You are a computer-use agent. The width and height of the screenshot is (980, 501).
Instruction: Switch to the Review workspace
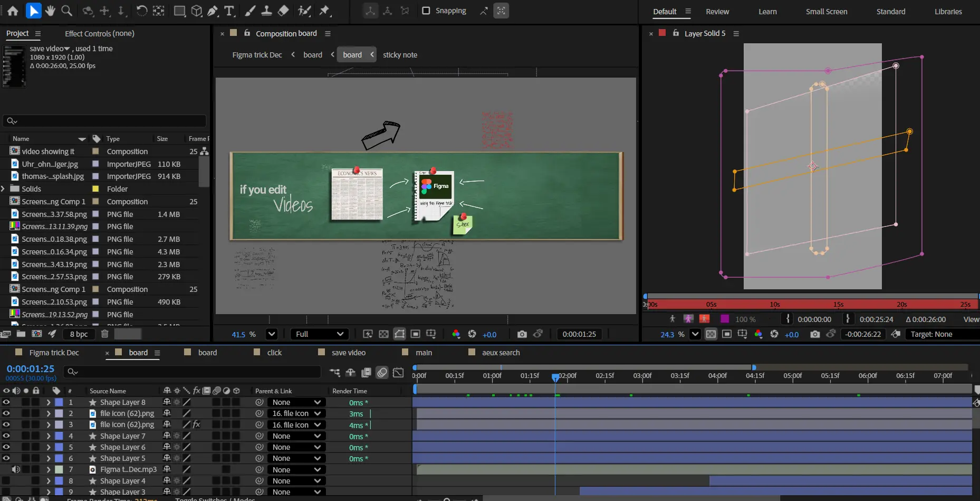tap(717, 12)
